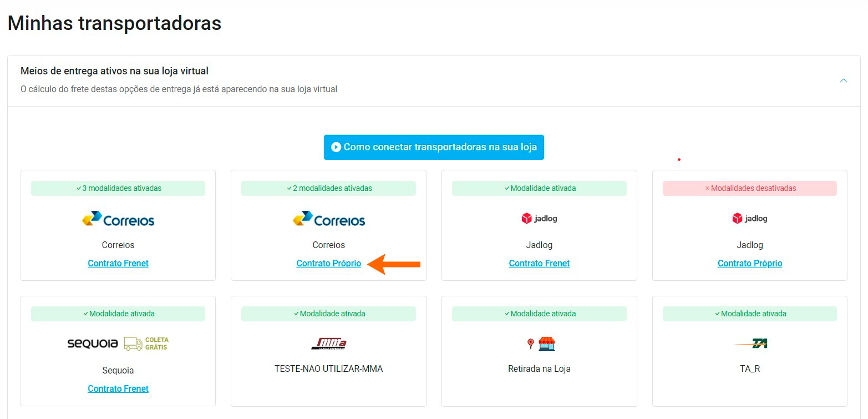Open Contrato Frenet under Correios
868x419 pixels.
coord(118,263)
